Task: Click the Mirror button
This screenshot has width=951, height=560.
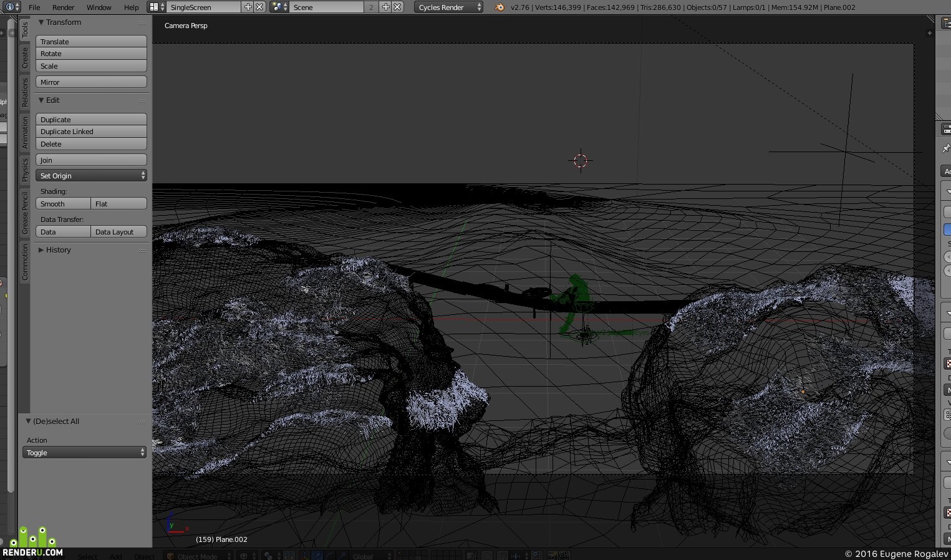Action: (x=91, y=82)
